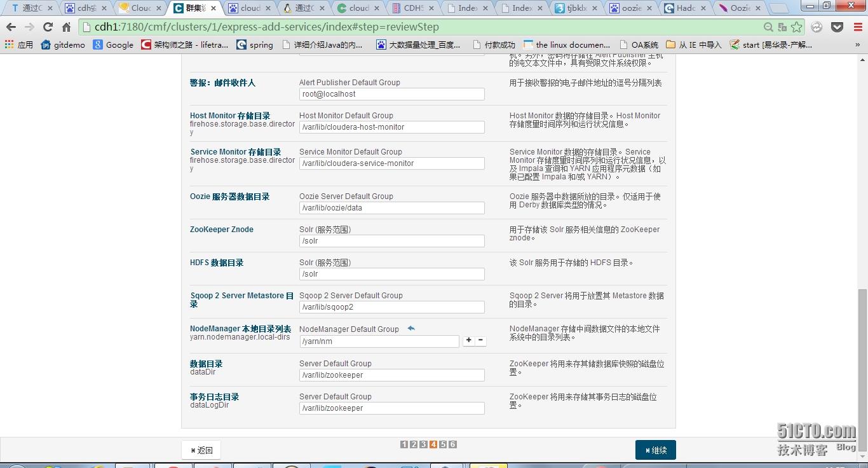Open the Chrome menu (three bars icon)
Screen dimensions: 868x468
[x=857, y=27]
